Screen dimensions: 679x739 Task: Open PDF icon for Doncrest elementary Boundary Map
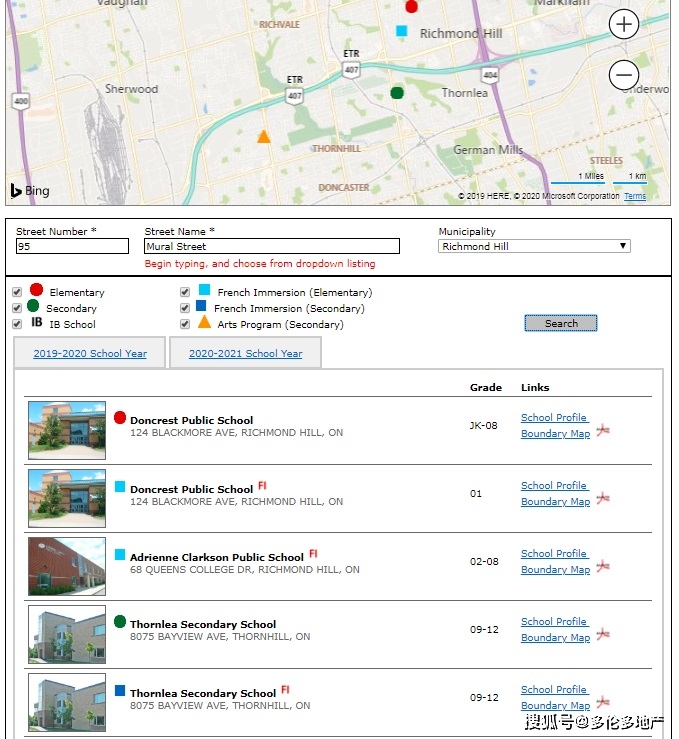(x=603, y=430)
